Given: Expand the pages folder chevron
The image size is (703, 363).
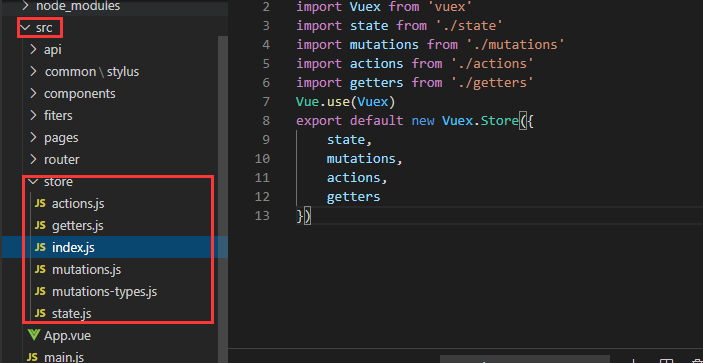Looking at the screenshot, I should [34, 138].
